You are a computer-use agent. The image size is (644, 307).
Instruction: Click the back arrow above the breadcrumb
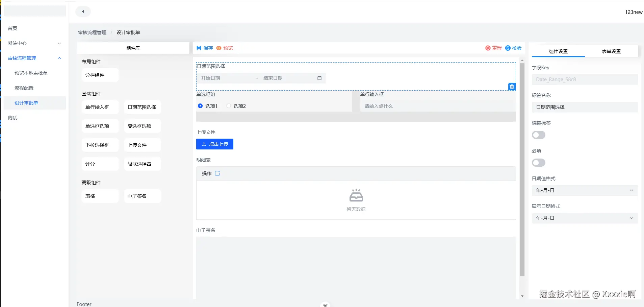(x=83, y=11)
